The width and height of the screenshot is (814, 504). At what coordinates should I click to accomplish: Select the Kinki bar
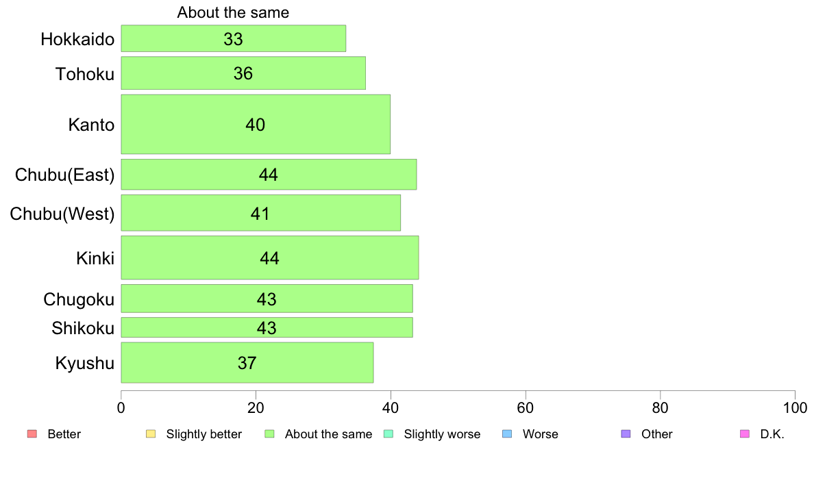point(270,257)
